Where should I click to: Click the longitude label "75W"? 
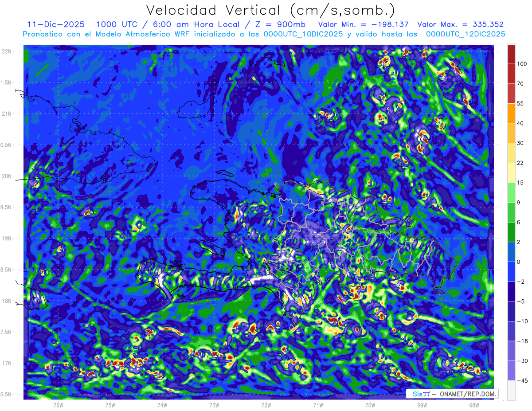tap(110, 405)
